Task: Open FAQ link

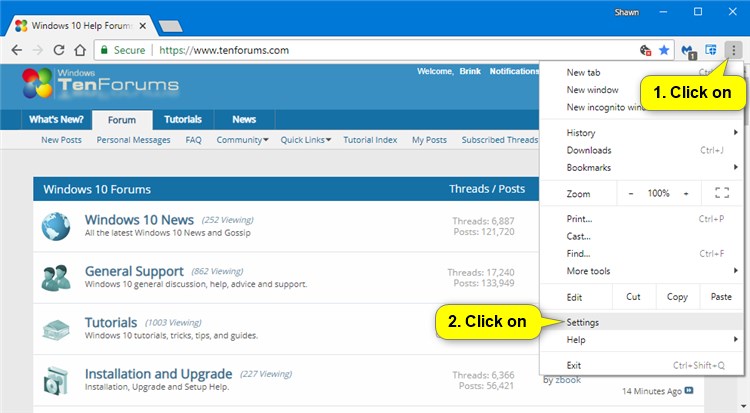Action: (x=193, y=140)
